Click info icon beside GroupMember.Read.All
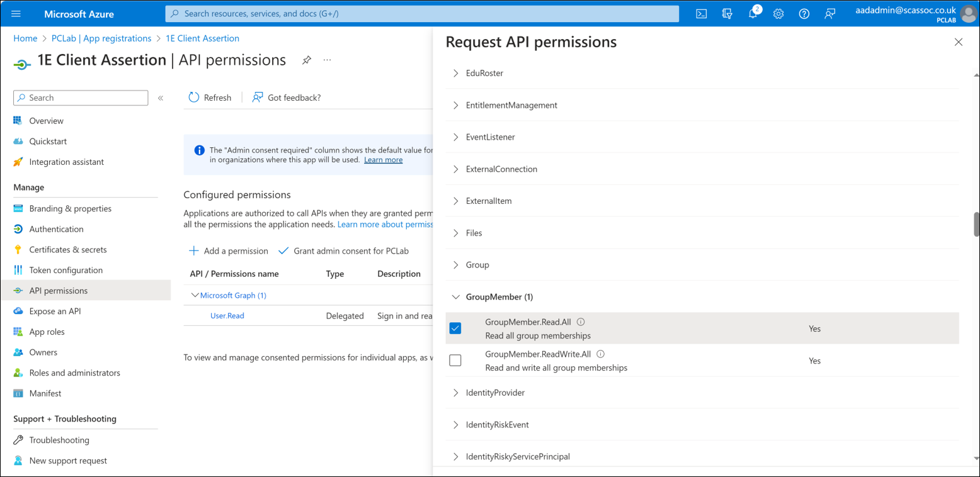The image size is (980, 477). coord(581,322)
